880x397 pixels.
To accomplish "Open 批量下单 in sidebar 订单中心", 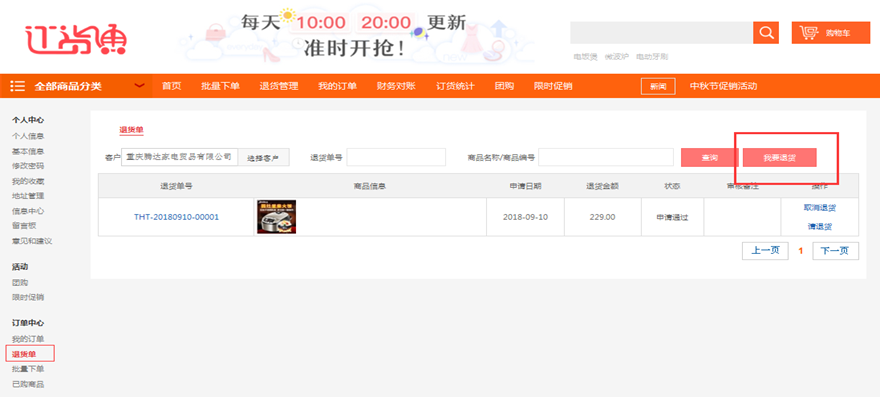I will pyautogui.click(x=28, y=369).
